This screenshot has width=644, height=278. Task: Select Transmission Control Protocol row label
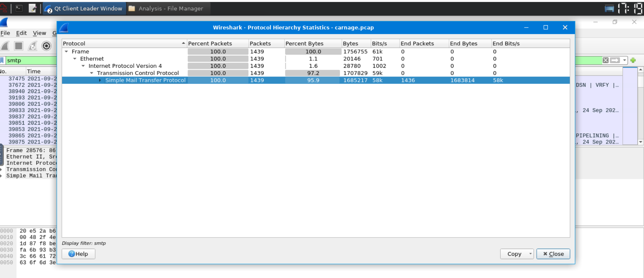coord(138,73)
